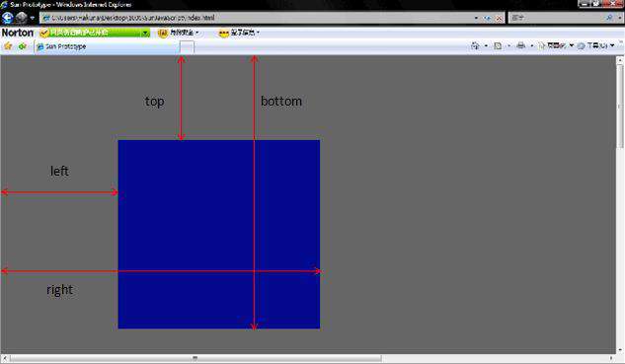Go back using the blue Back arrow
The width and height of the screenshot is (625, 364).
[x=8, y=18]
